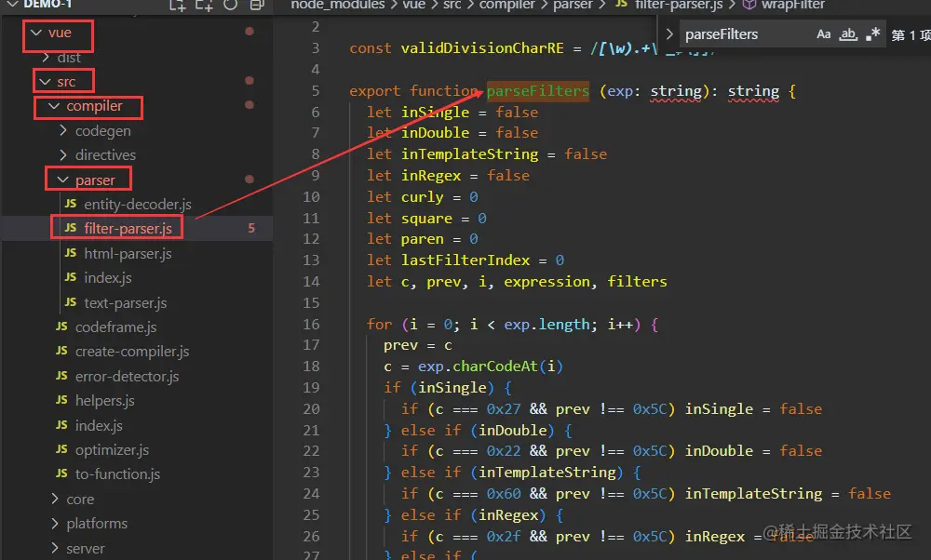
Task: Collapse the src folder chevron
Action: (45, 81)
